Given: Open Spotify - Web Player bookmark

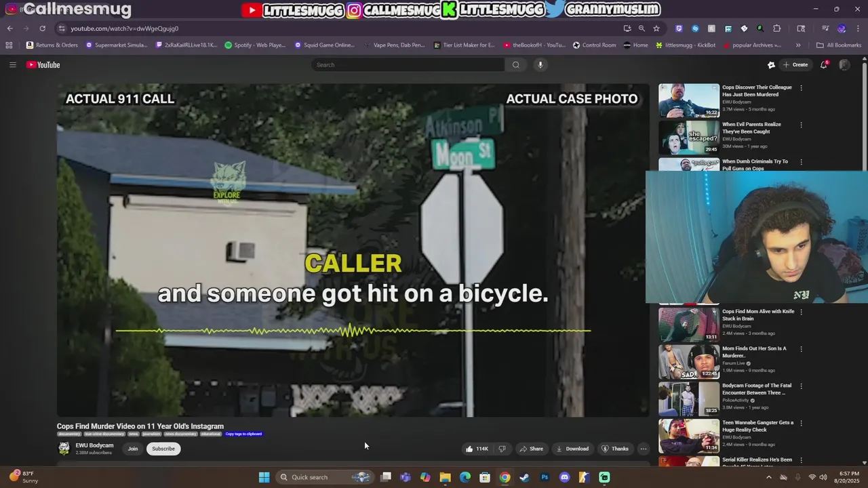Looking at the screenshot, I should click(255, 45).
